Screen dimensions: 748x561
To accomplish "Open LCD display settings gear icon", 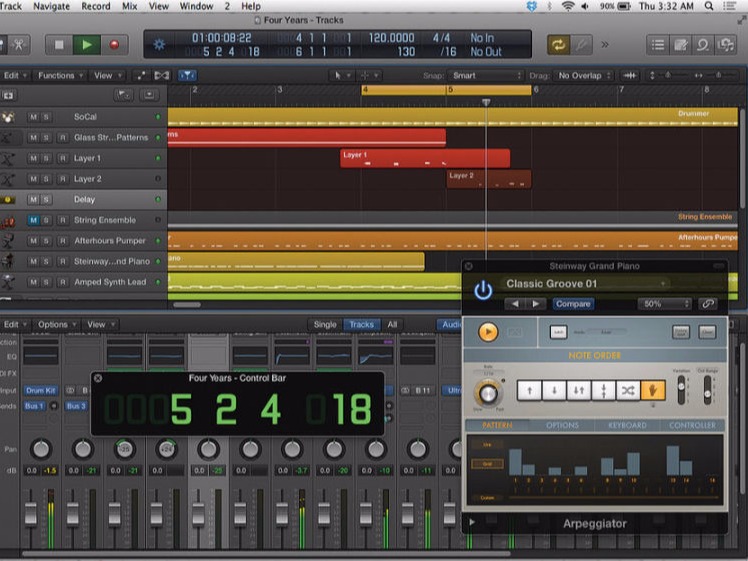I will (159, 45).
